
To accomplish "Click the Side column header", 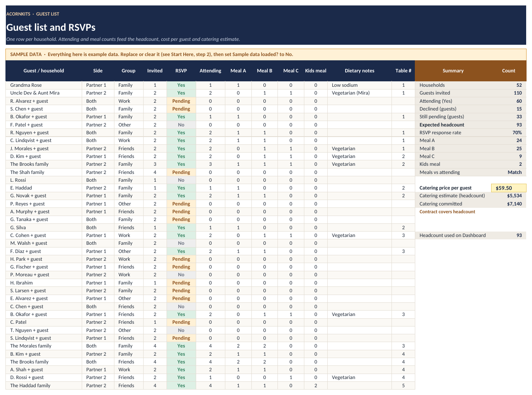I will click(x=98, y=71).
